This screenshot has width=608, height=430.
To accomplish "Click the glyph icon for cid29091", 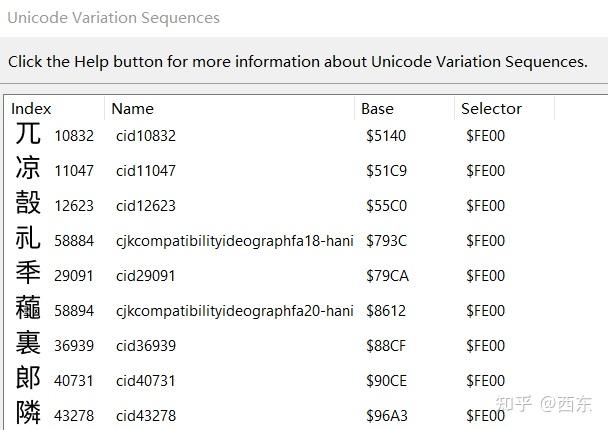I will 28,274.
